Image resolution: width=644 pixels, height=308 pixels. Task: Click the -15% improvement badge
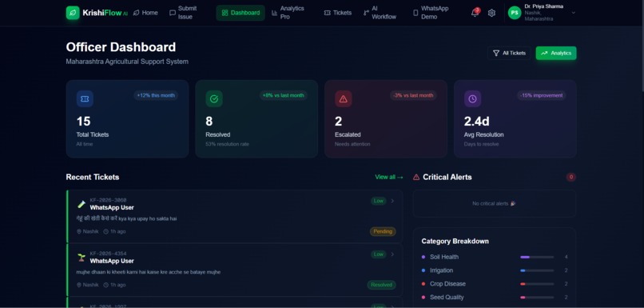[541, 95]
